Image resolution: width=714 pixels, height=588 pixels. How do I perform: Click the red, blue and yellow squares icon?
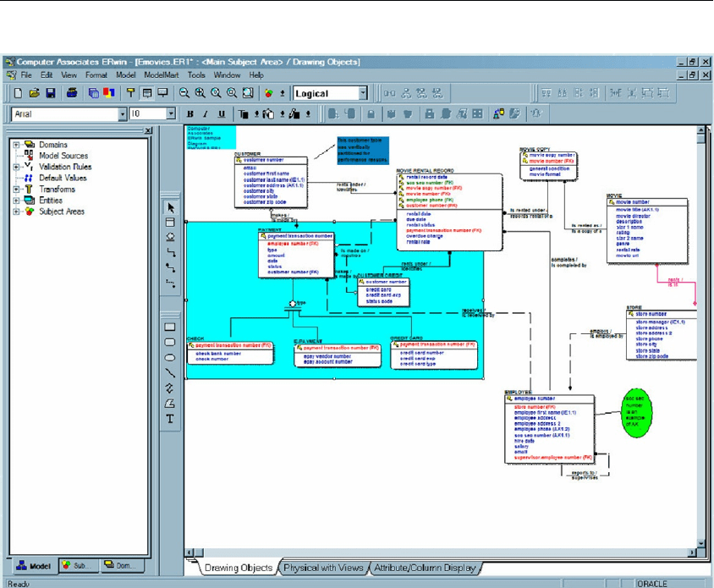[x=109, y=93]
